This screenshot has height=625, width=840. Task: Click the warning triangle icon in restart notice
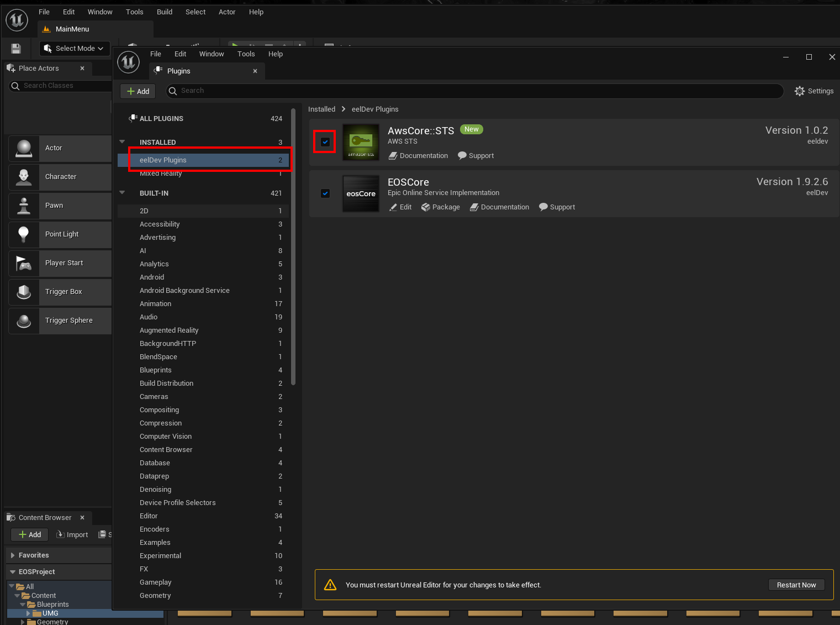tap(330, 585)
